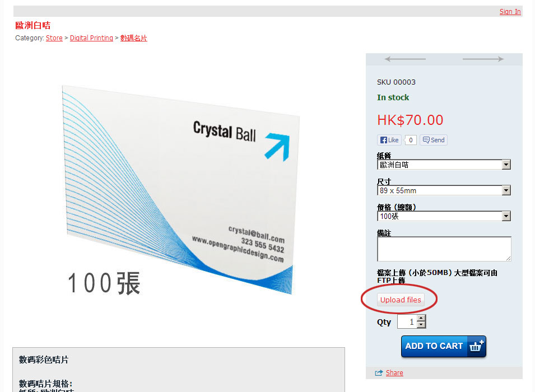Click the Facebook Send button
Image resolution: width=535 pixels, height=392 pixels.
click(434, 140)
